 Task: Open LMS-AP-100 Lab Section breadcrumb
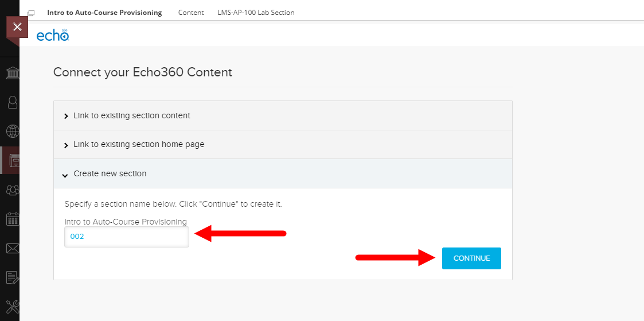256,13
